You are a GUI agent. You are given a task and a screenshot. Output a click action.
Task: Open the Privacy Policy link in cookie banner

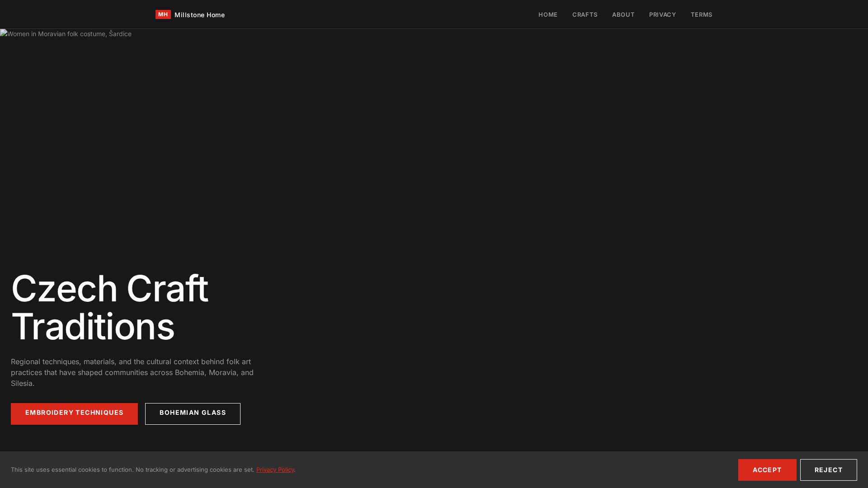coord(275,470)
